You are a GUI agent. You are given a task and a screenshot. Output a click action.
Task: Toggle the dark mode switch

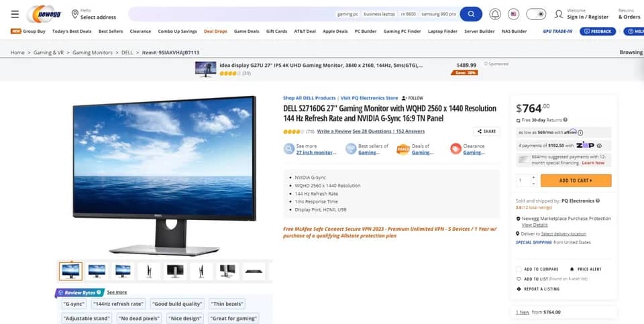[x=536, y=14]
